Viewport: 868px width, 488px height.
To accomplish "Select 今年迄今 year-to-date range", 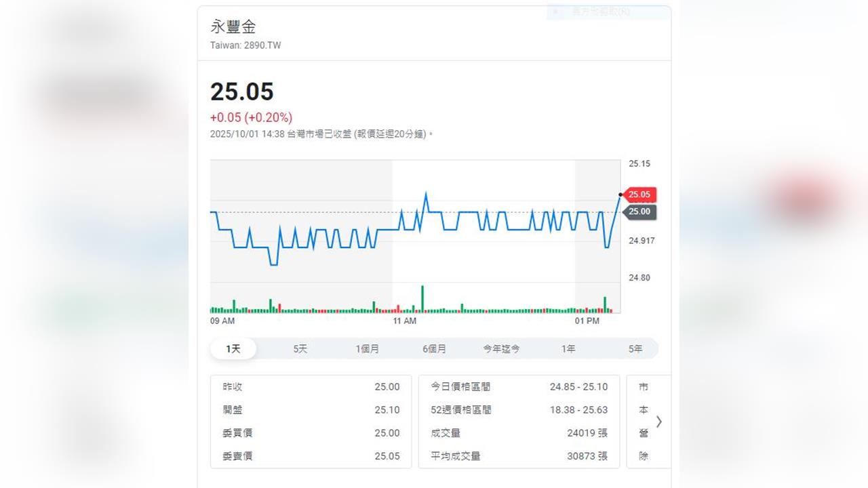I will pos(501,349).
